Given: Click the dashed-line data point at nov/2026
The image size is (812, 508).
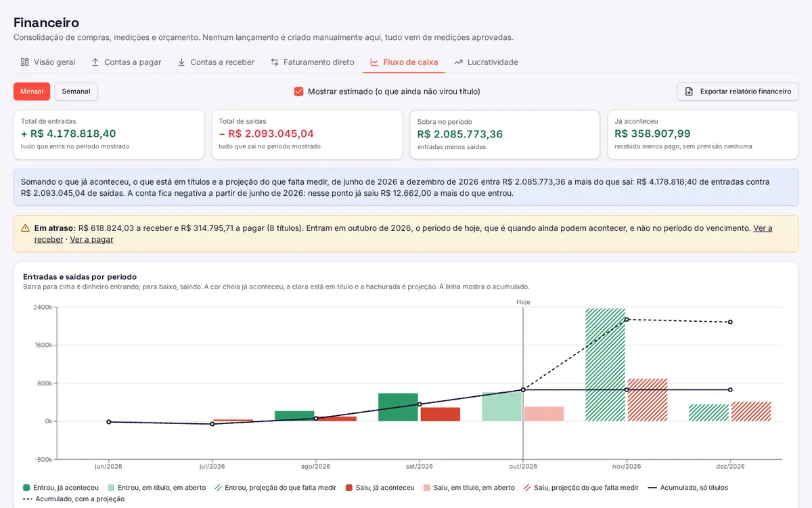Looking at the screenshot, I should coord(627,319).
